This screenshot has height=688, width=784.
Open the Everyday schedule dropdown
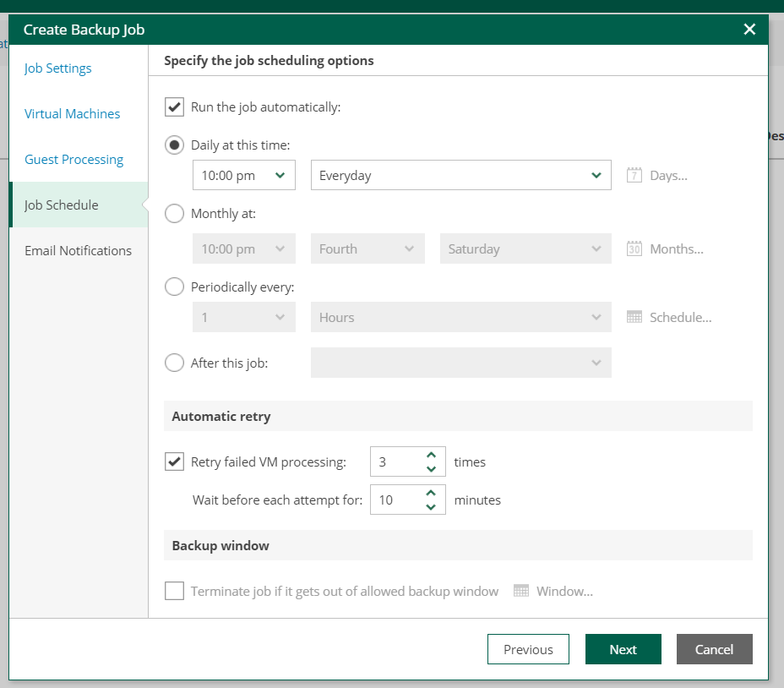[460, 175]
